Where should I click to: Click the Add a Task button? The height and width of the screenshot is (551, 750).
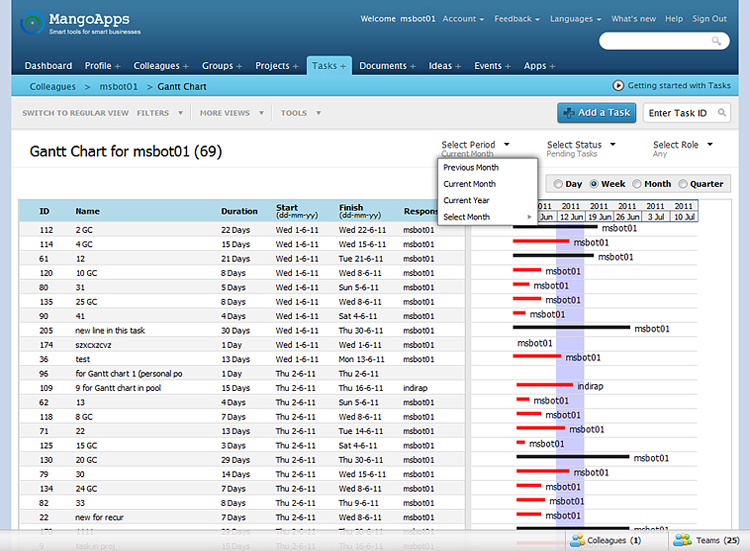596,113
